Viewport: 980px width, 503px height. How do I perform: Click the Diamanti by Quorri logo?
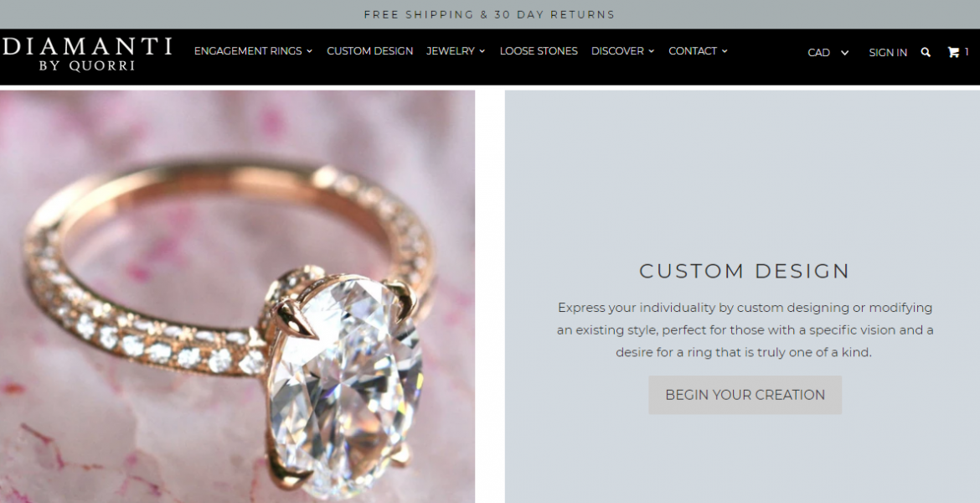point(87,54)
